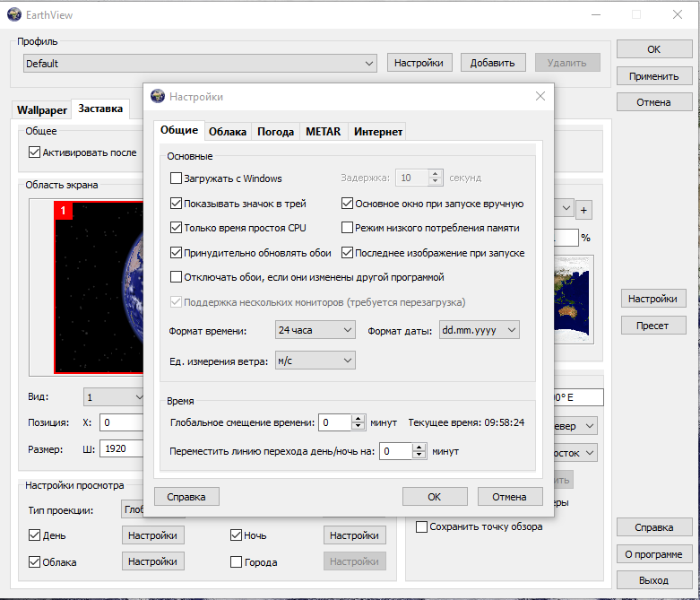Click the plus button beside dropdown
This screenshot has width=700, height=600.
coord(583,210)
